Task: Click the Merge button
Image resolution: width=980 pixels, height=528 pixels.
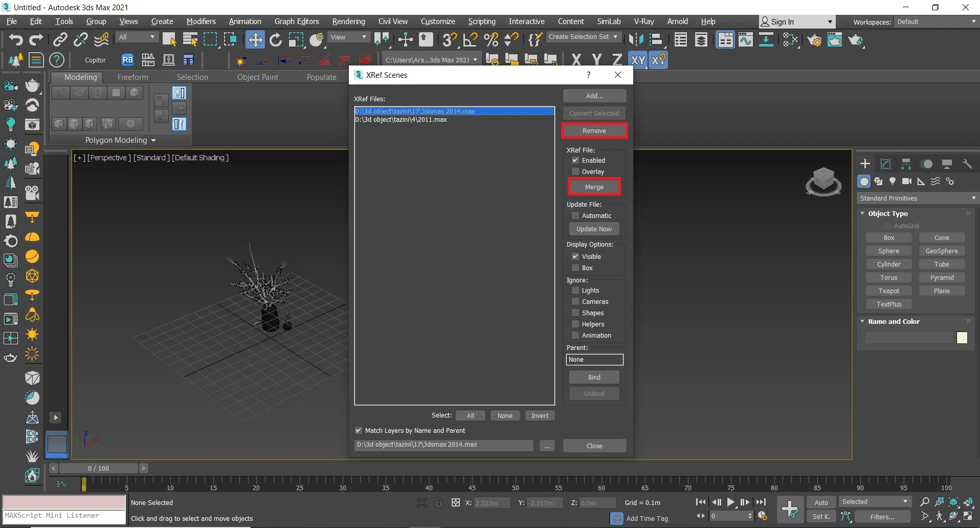Action: 594,187
